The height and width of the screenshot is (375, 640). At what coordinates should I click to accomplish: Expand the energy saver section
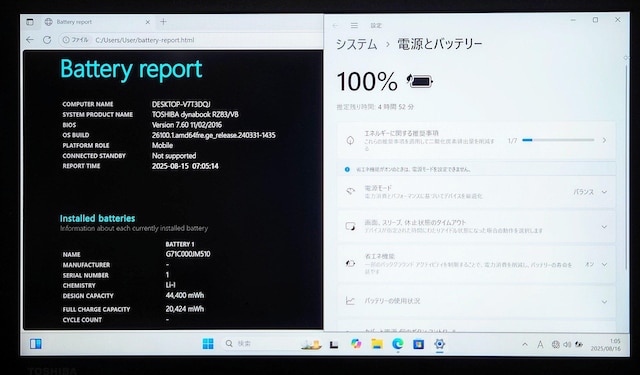[x=476, y=264]
